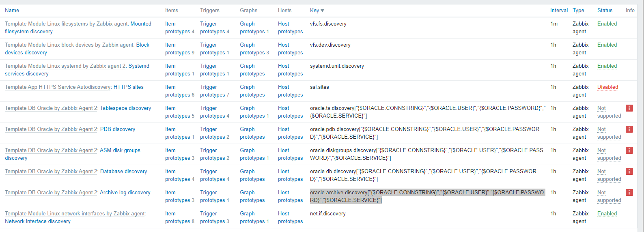Viewport: 644px width, 232px height.
Task: Click the error info icon for ASM disk groups discovery
Action: click(x=629, y=150)
